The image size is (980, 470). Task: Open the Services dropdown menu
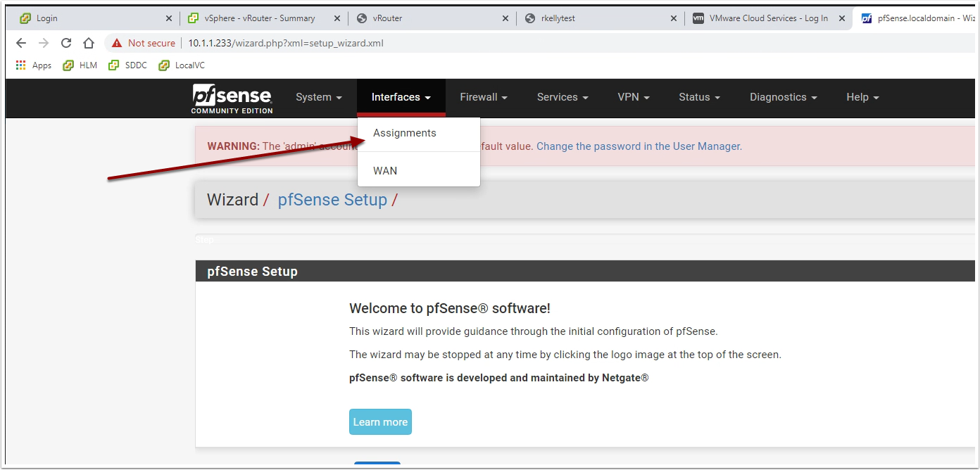coord(563,97)
